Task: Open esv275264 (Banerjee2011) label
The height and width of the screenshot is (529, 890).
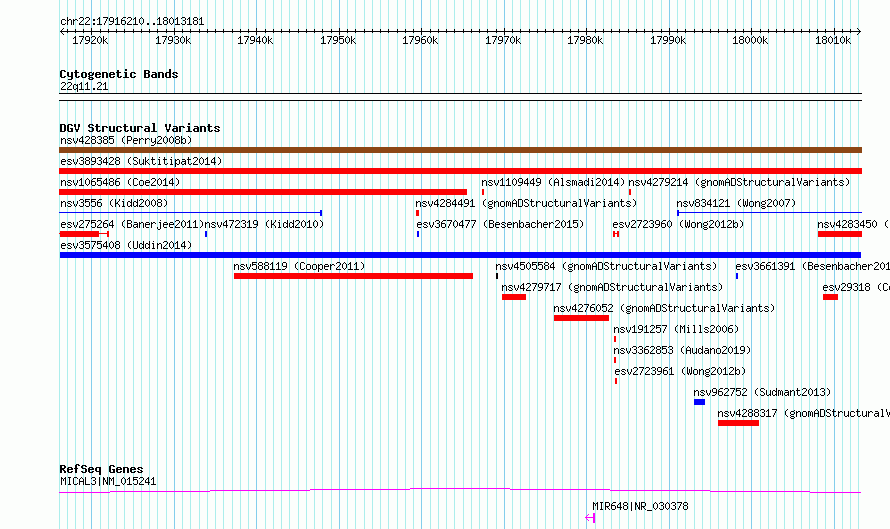Action: click(132, 224)
